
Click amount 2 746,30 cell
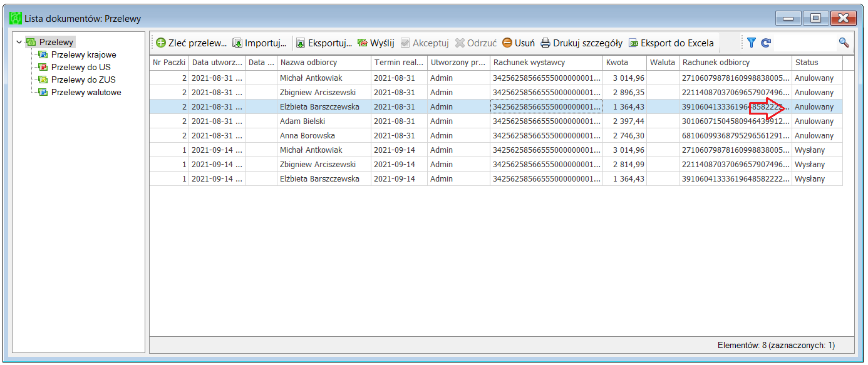point(624,136)
